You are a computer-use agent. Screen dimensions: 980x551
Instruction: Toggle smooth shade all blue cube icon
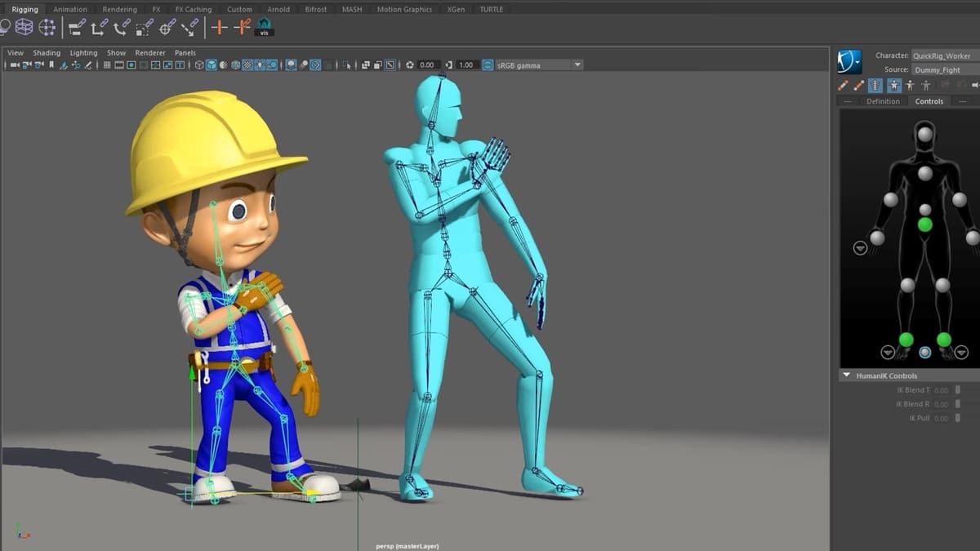(x=211, y=64)
